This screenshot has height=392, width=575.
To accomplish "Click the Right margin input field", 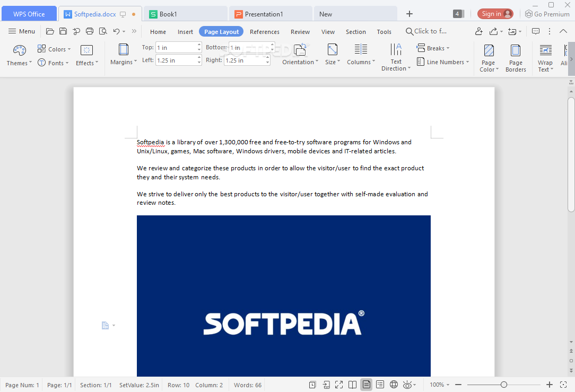I will pyautogui.click(x=245, y=60).
